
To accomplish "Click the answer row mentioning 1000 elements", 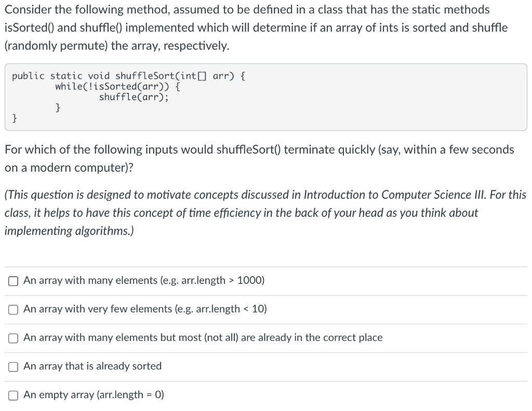I will 143,280.
